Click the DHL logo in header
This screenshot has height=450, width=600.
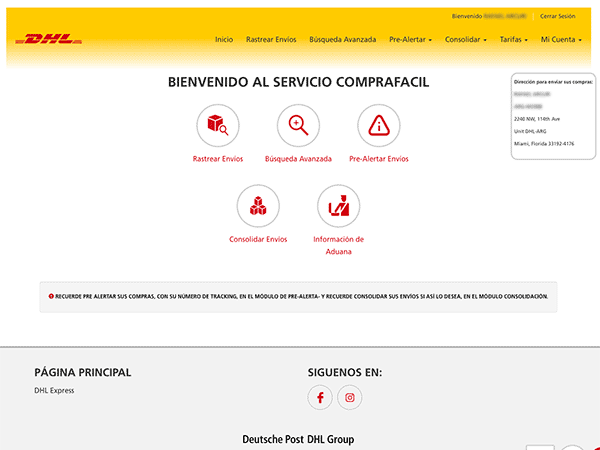(x=49, y=39)
